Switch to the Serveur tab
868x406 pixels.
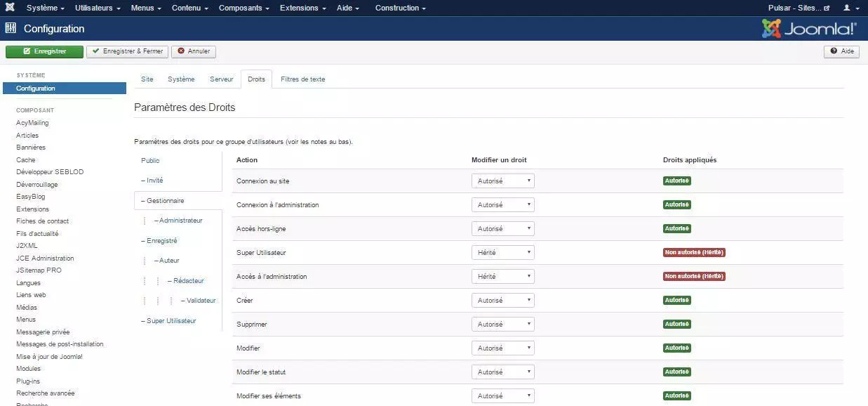pos(221,79)
